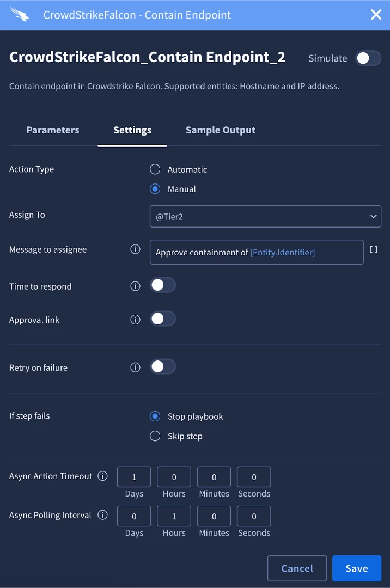This screenshot has height=588, width=390.
Task: Click the CrowdStrikeFalcon_Contain Endpoint_2 title
Action: (147, 57)
